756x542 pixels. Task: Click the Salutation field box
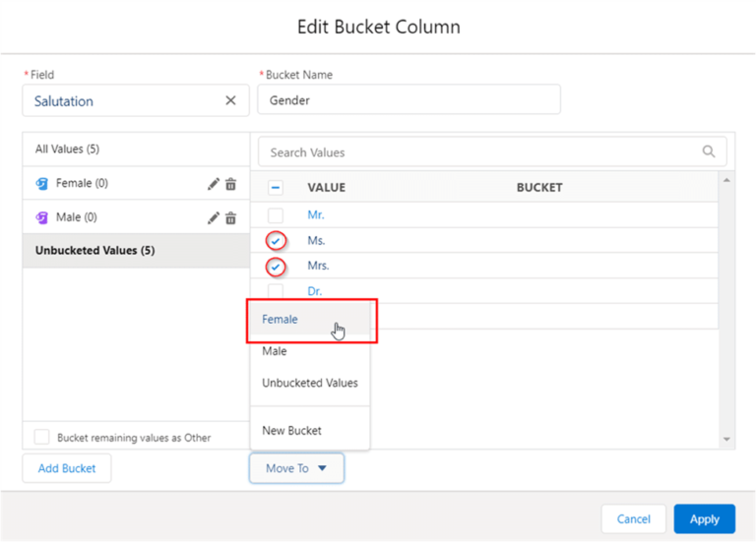(x=136, y=100)
